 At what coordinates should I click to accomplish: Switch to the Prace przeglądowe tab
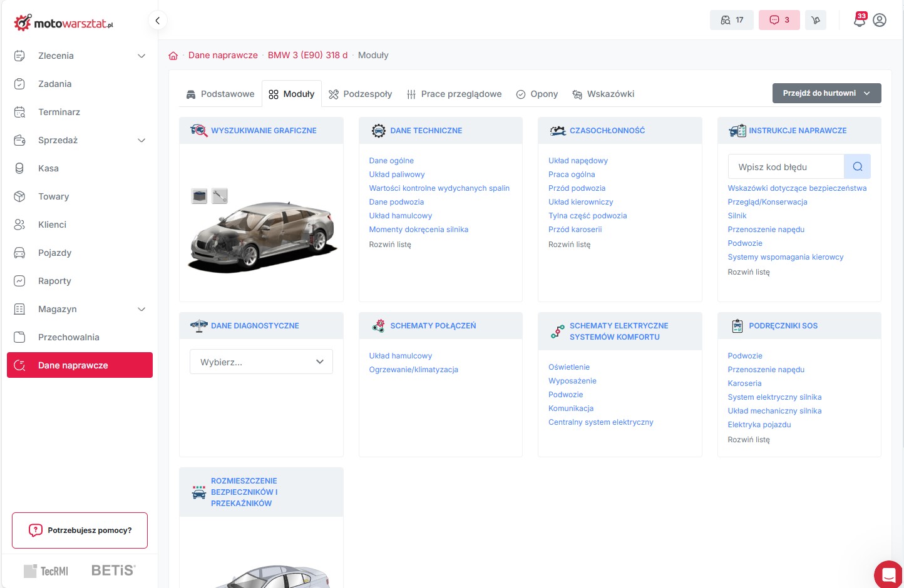(454, 94)
